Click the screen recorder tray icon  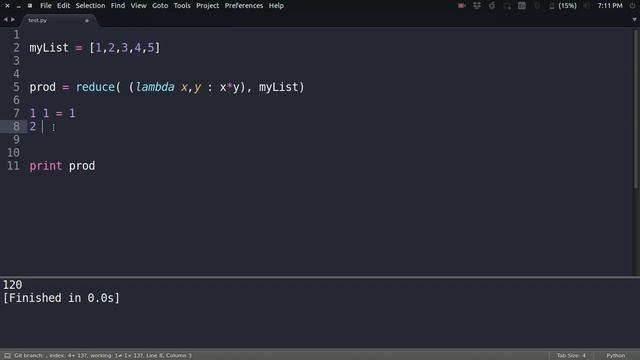[x=462, y=6]
